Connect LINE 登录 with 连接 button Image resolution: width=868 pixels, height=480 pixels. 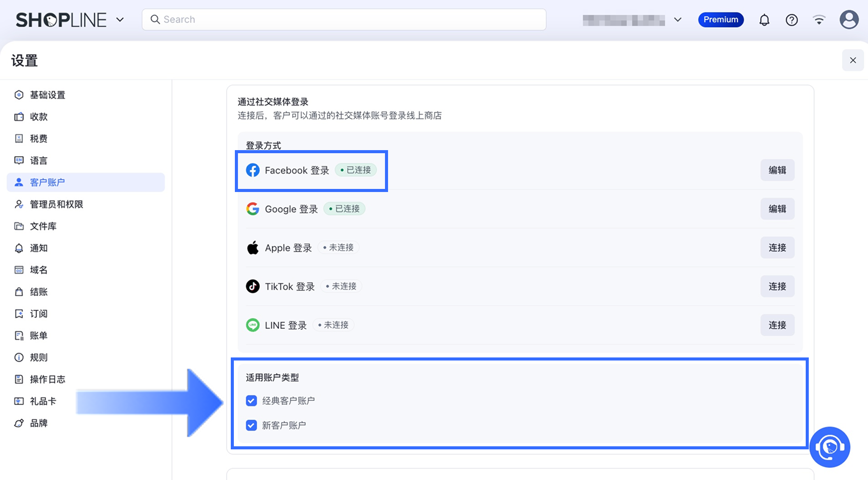click(x=777, y=325)
